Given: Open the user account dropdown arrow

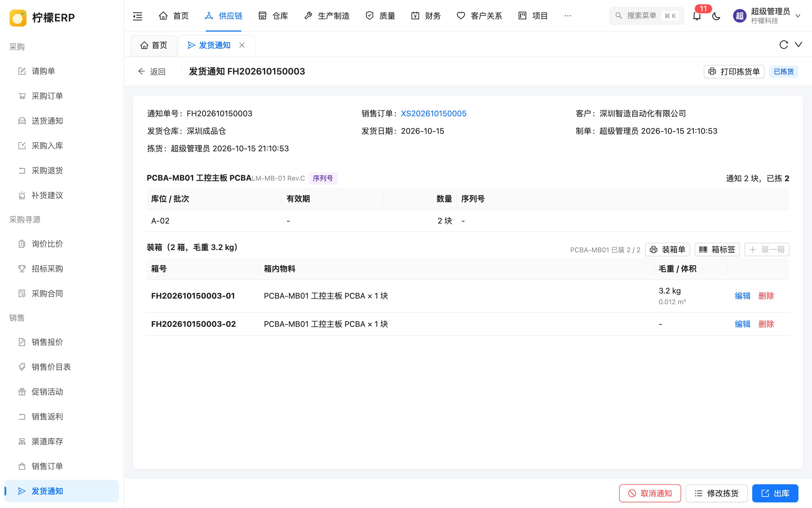Looking at the screenshot, I should (798, 16).
